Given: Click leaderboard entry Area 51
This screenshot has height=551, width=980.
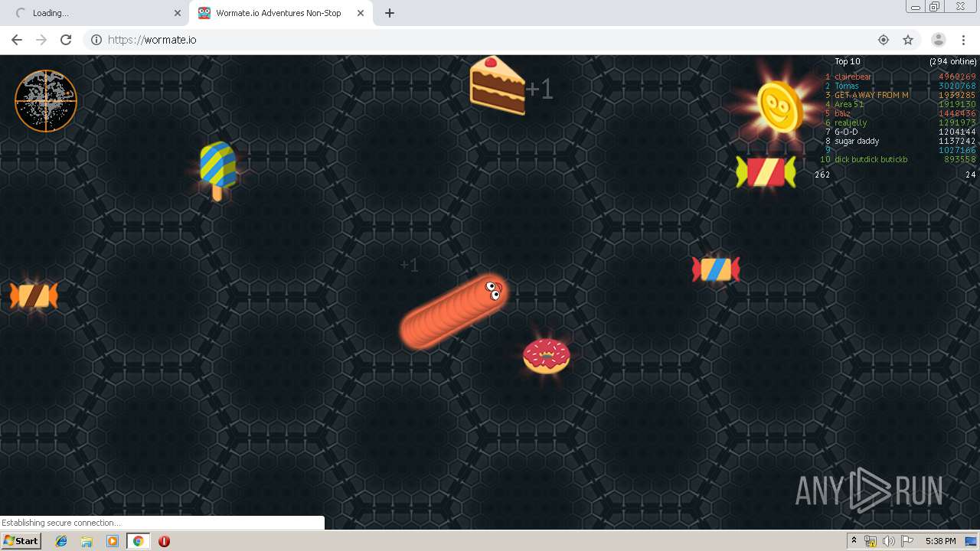Looking at the screenshot, I should (849, 104).
